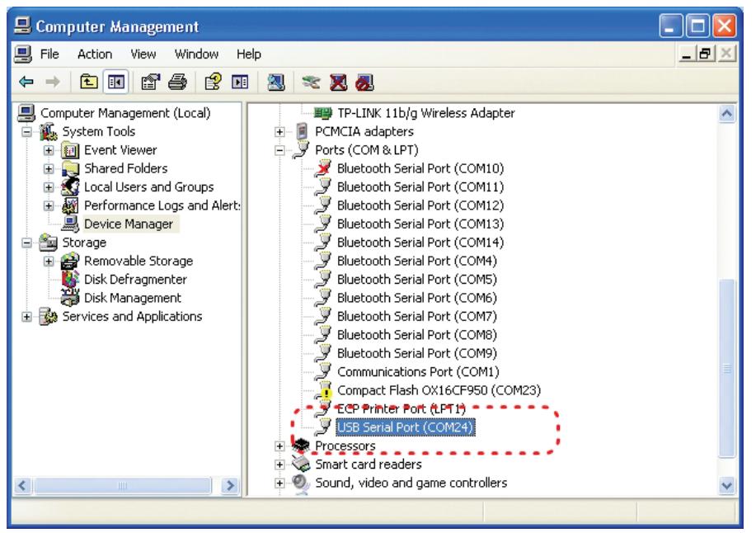Screen dimensions: 756x533
Task: Select Compact Flash OX16CF950 (COM23)
Action: pyautogui.click(x=439, y=390)
